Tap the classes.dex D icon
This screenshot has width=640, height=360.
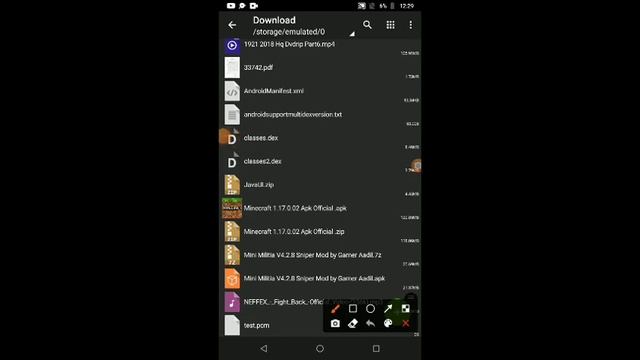(x=232, y=138)
